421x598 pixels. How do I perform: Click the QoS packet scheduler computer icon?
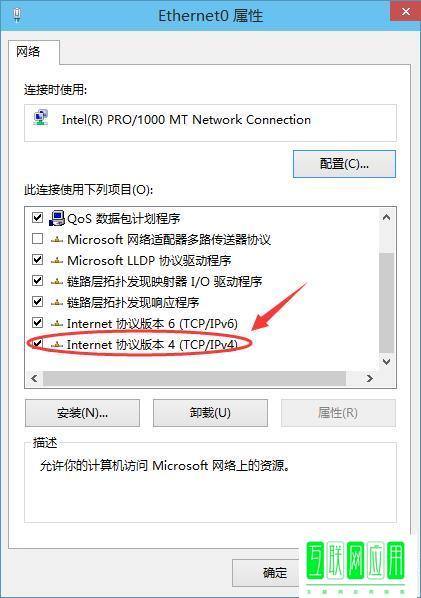click(x=57, y=219)
